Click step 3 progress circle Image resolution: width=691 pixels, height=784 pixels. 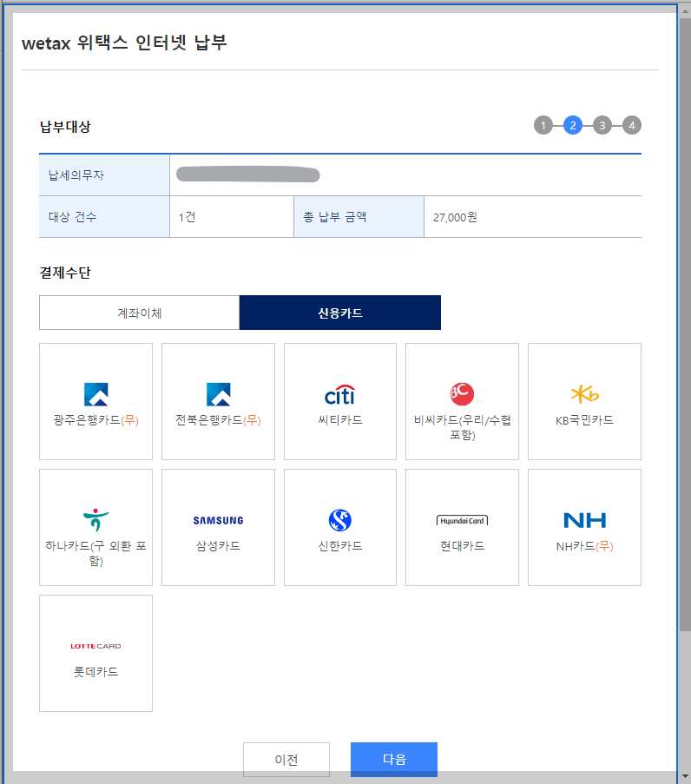pyautogui.click(x=602, y=126)
